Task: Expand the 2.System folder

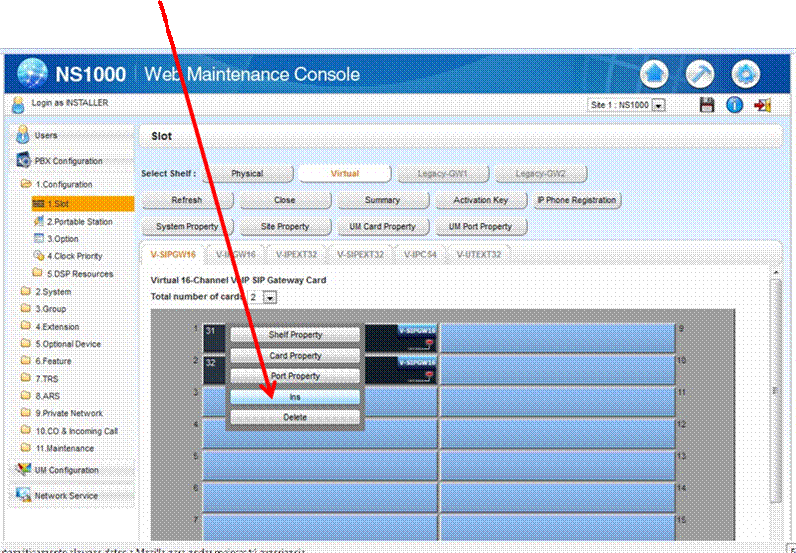Action: pos(52,292)
